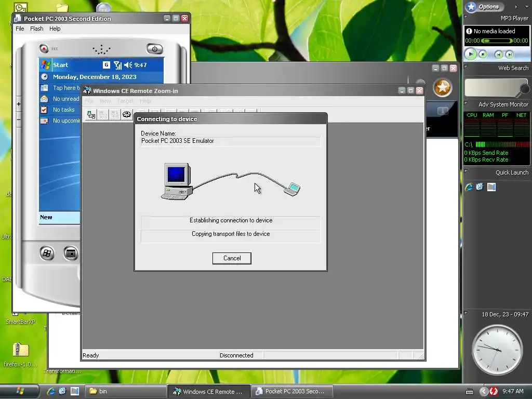532x399 pixels.
Task: Switch to Pocket PC 2003 taskbar button
Action: 292,391
